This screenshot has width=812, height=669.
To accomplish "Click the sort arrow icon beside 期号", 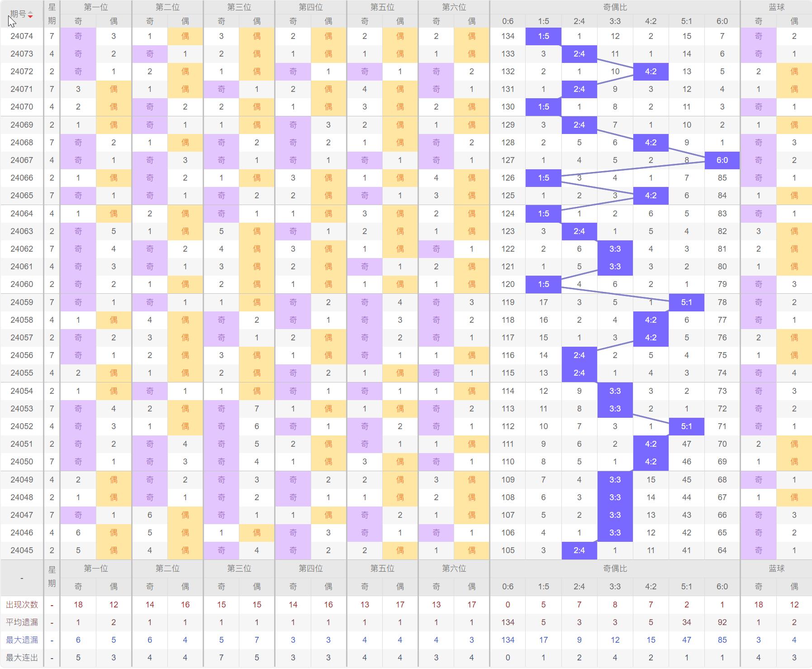I will click(30, 14).
